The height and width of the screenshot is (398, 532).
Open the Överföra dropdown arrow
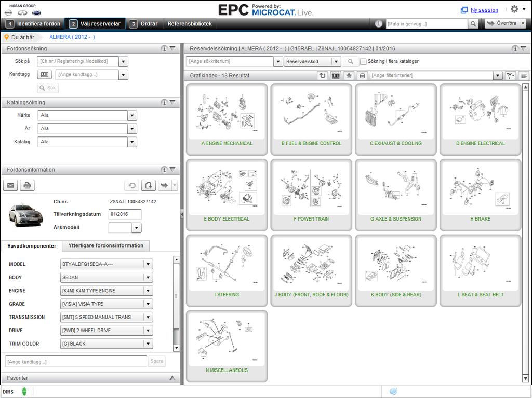(523, 23)
